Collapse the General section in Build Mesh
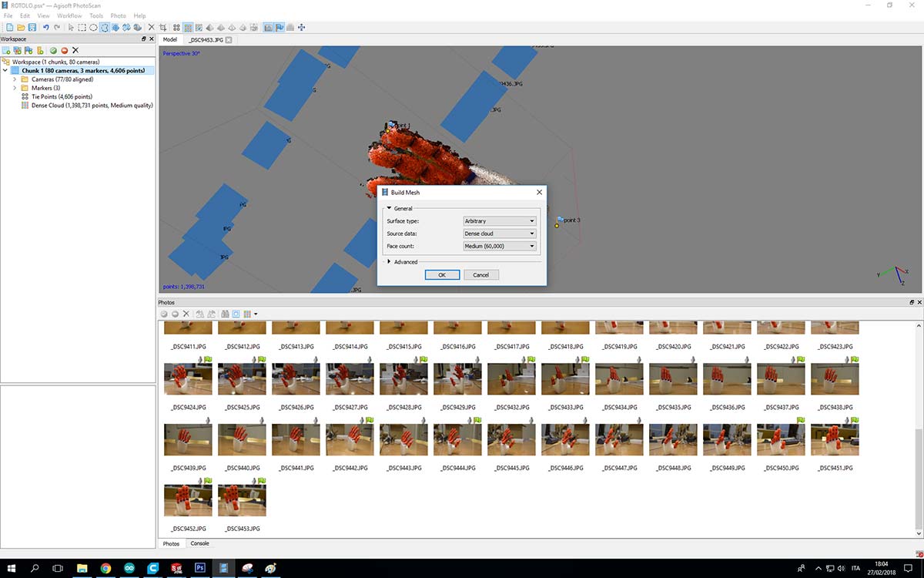Screen dimensions: 924x578 click(389, 208)
